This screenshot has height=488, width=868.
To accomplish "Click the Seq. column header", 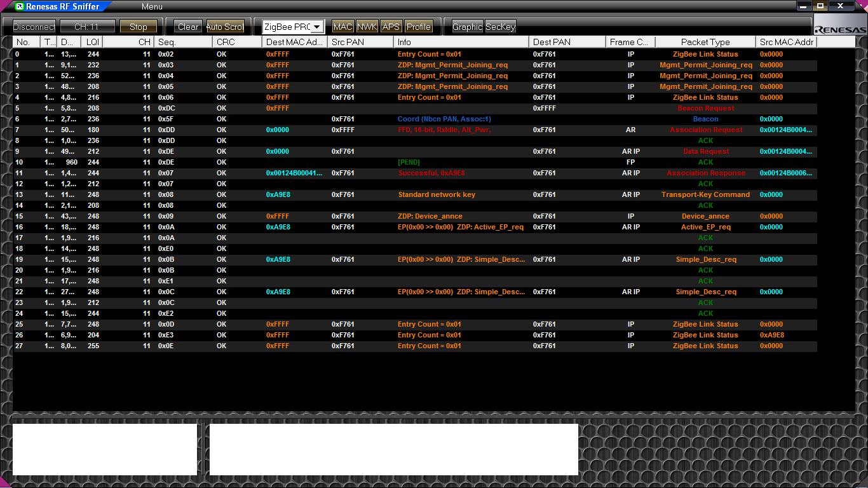I will pos(183,42).
